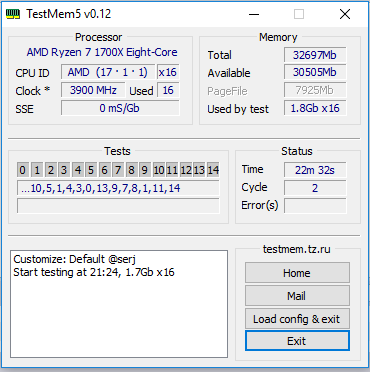Click the Available memory value 30505Mb
The height and width of the screenshot is (372, 370).
click(315, 72)
